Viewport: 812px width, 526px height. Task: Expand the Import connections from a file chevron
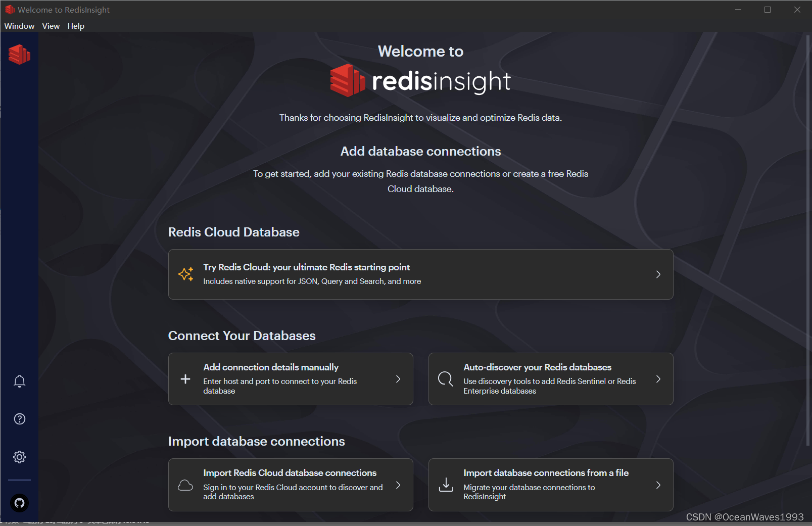click(x=658, y=485)
